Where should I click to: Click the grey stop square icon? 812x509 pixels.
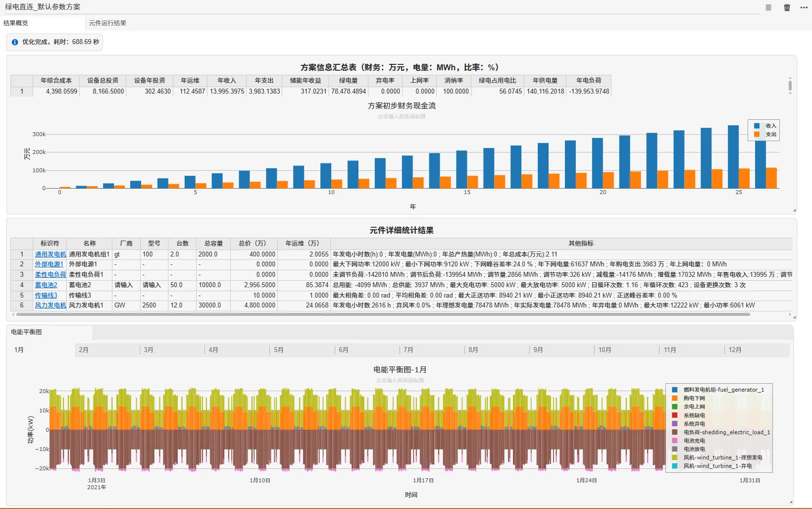click(x=768, y=7)
